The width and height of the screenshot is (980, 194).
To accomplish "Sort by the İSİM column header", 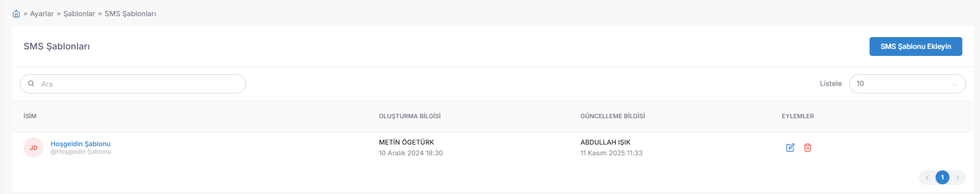I will 30,116.
